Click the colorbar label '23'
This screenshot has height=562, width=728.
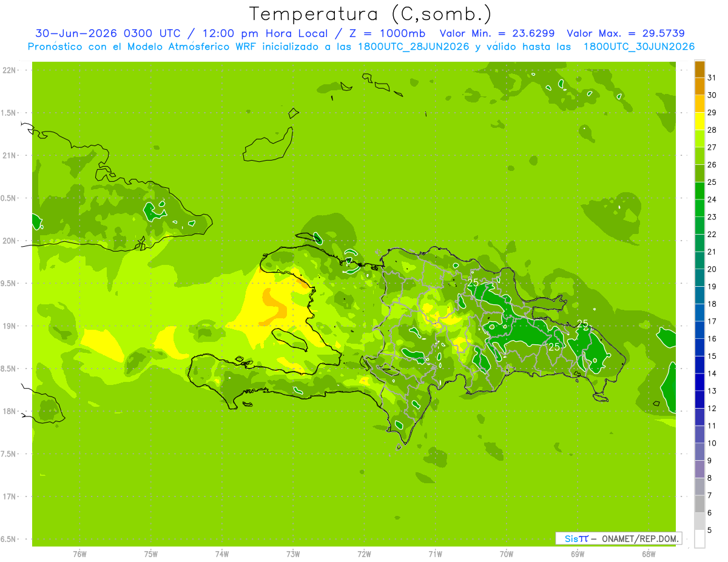coord(712,217)
